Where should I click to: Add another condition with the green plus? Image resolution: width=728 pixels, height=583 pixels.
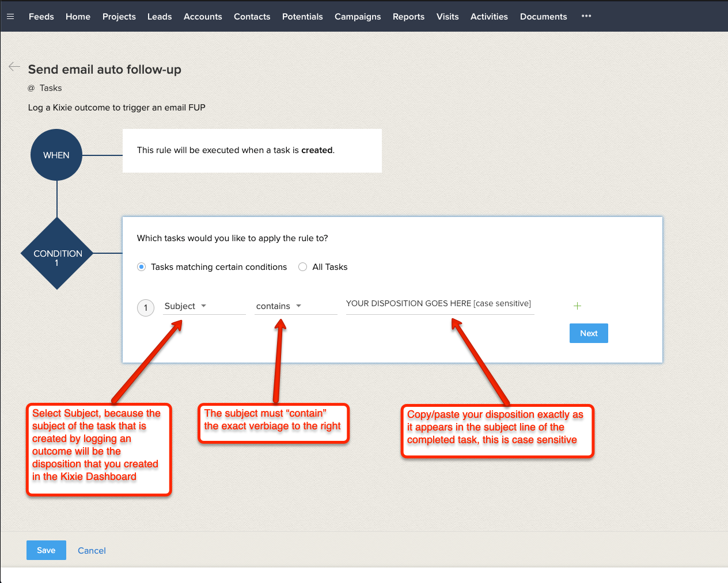point(577,306)
